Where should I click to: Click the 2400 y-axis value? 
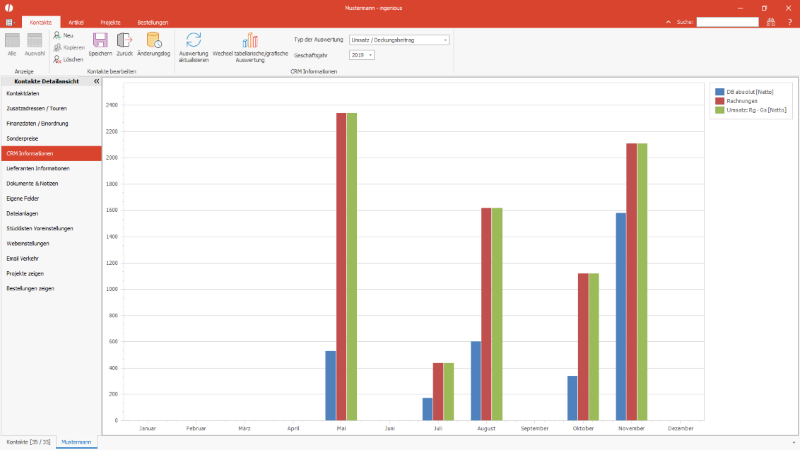pos(112,105)
